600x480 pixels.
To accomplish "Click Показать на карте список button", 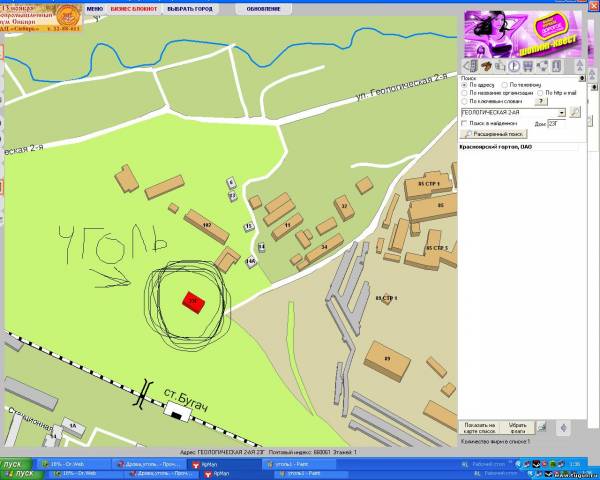I will click(x=479, y=428).
